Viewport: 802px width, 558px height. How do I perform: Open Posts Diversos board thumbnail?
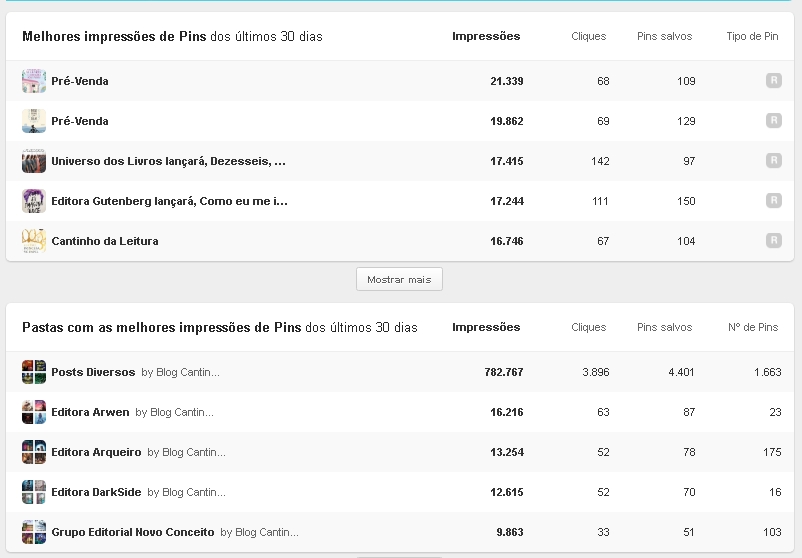(x=34, y=372)
